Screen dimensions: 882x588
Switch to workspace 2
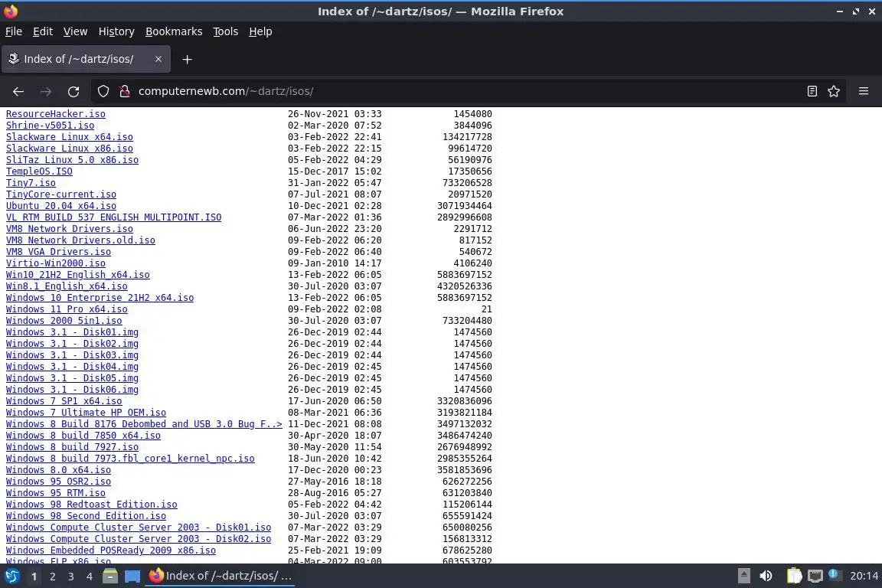52,577
